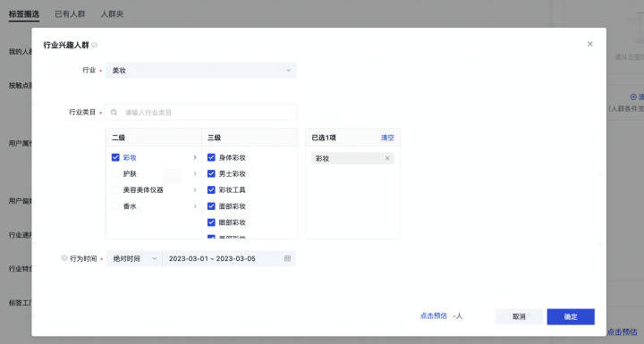Expand 护肤 category using its arrow
The height and width of the screenshot is (344, 644).
[x=195, y=173]
